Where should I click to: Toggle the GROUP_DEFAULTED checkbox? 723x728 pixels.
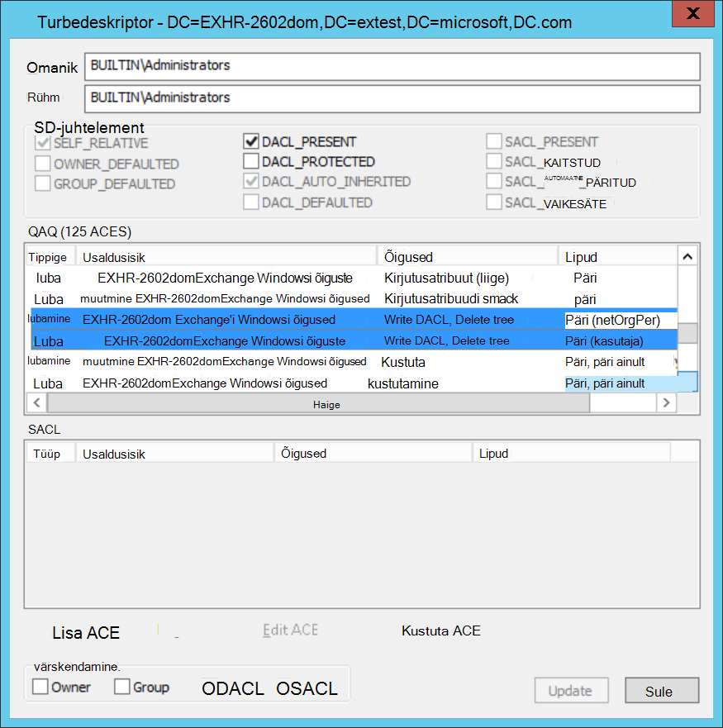click(43, 183)
